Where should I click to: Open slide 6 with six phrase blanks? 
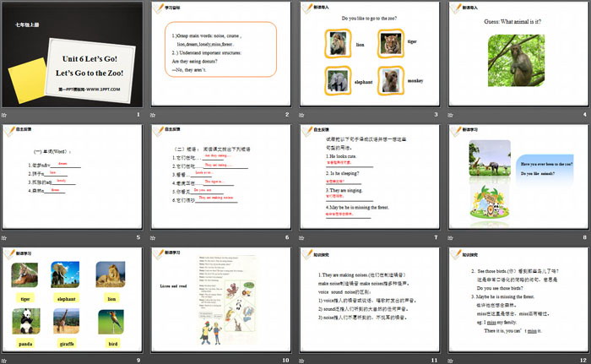(221, 177)
